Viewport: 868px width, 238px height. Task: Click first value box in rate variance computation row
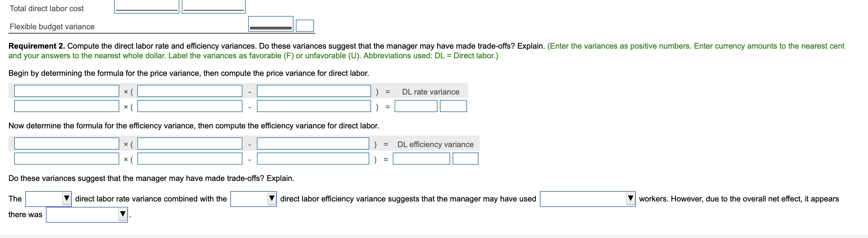(66, 106)
